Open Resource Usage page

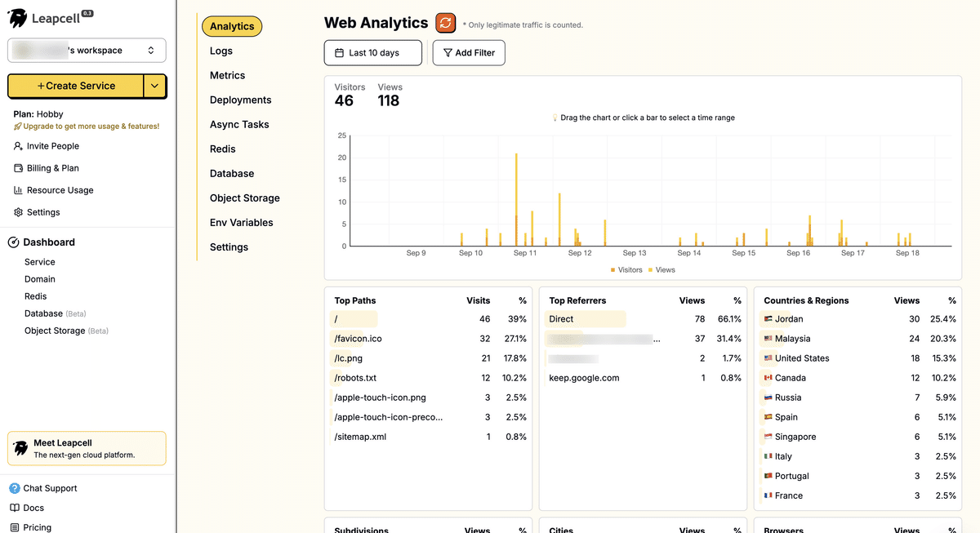[x=54, y=190]
